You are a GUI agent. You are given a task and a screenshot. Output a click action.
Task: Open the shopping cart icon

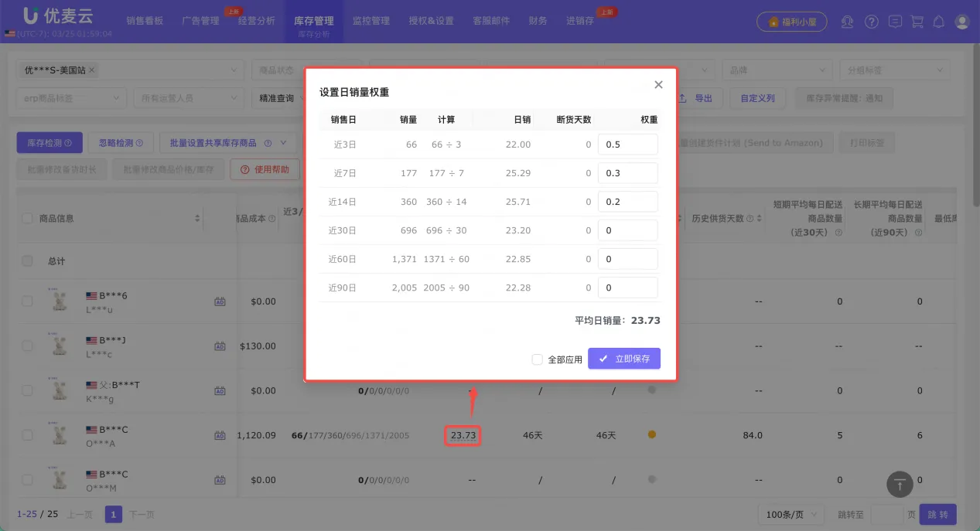pos(917,22)
